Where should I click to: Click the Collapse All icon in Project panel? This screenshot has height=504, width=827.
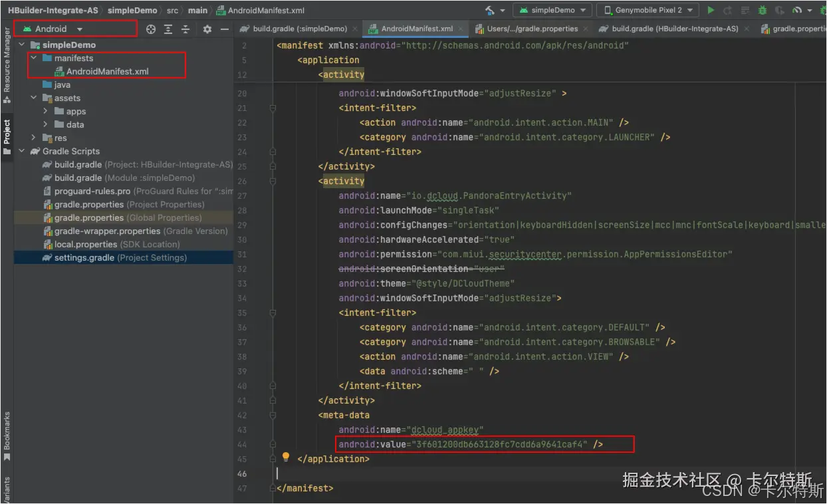click(x=185, y=29)
